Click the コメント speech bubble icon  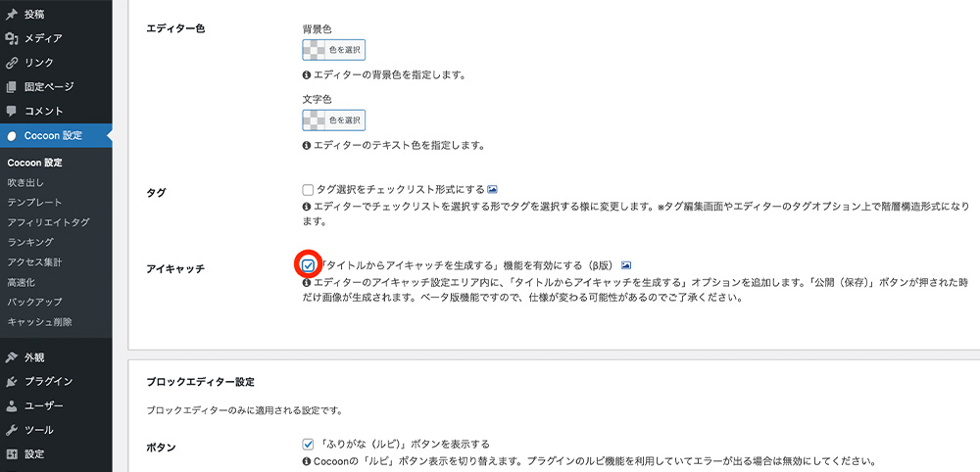[12, 111]
